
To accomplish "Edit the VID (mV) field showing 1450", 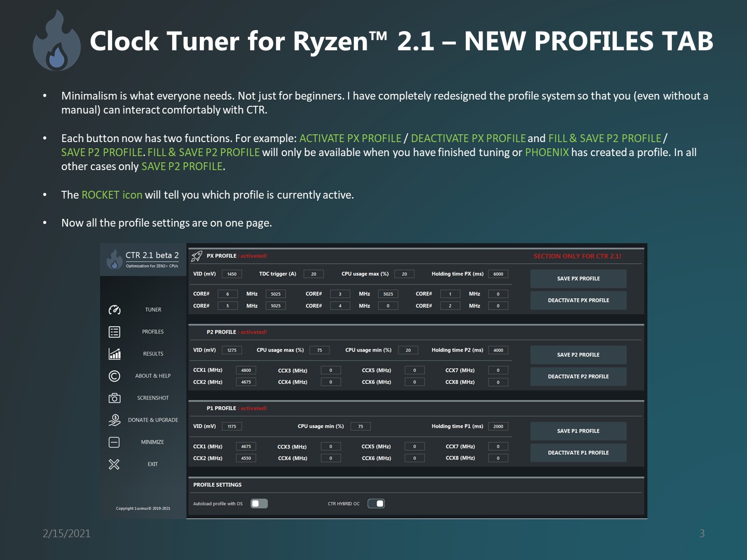I will point(232,273).
